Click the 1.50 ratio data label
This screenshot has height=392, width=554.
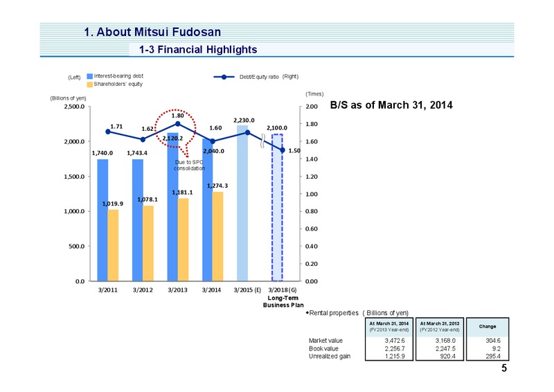tap(294, 150)
